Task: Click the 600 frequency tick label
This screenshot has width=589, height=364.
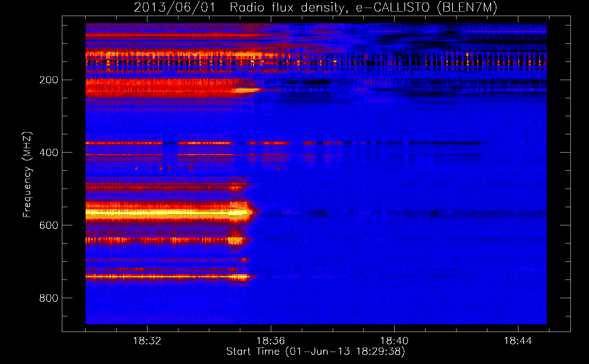Action: [x=49, y=225]
